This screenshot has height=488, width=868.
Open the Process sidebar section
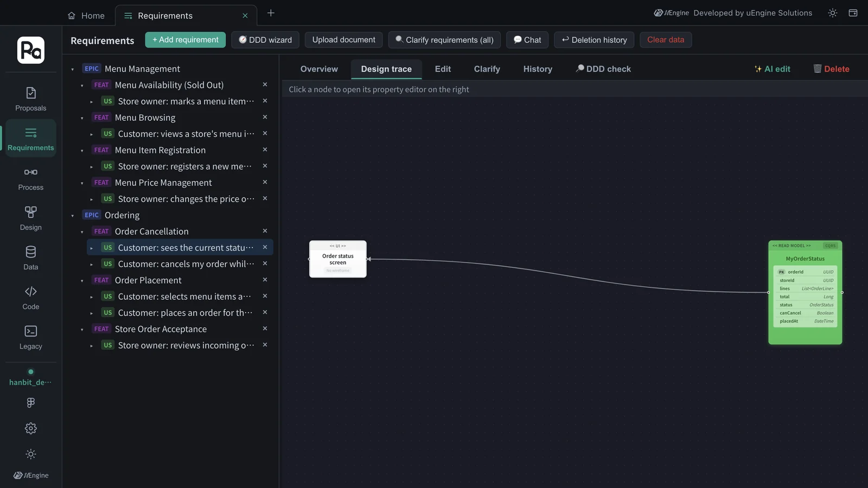(31, 179)
